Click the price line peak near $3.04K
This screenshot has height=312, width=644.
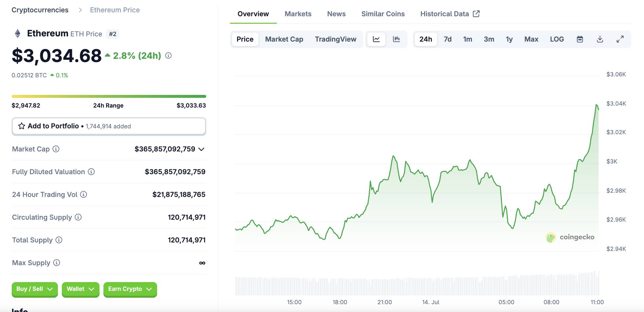click(x=597, y=105)
